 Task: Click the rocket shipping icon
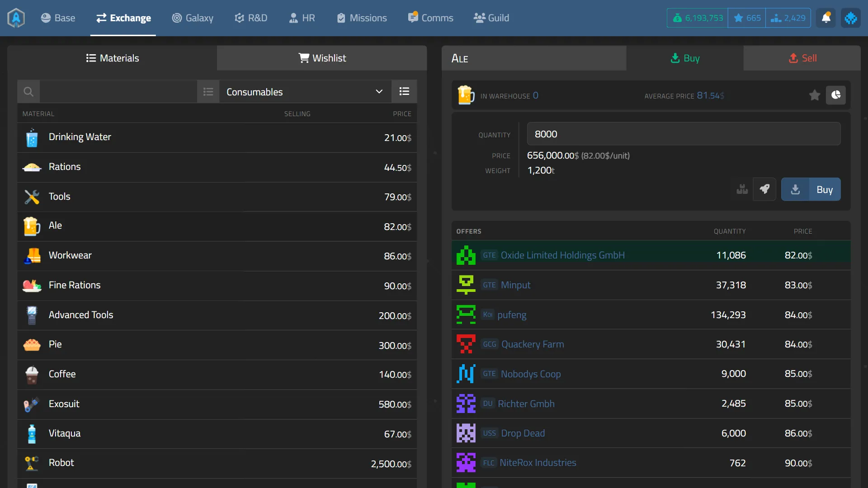point(764,189)
